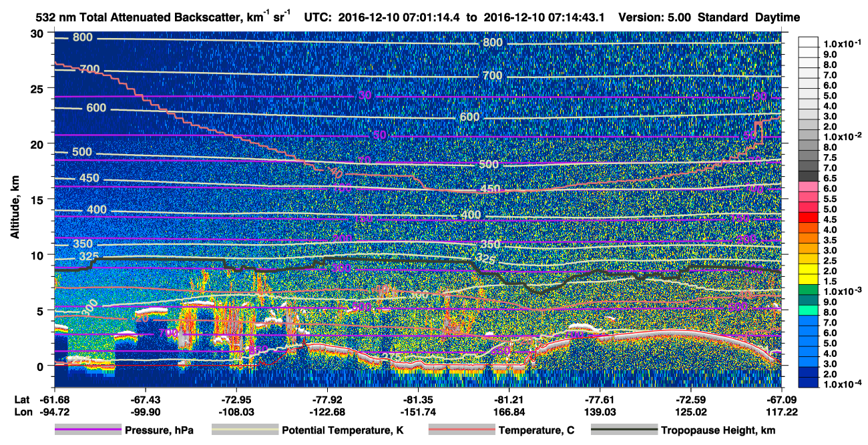Click the 'Tropopause Height, km' legend label
The height and width of the screenshot is (445, 868).
pos(718,431)
